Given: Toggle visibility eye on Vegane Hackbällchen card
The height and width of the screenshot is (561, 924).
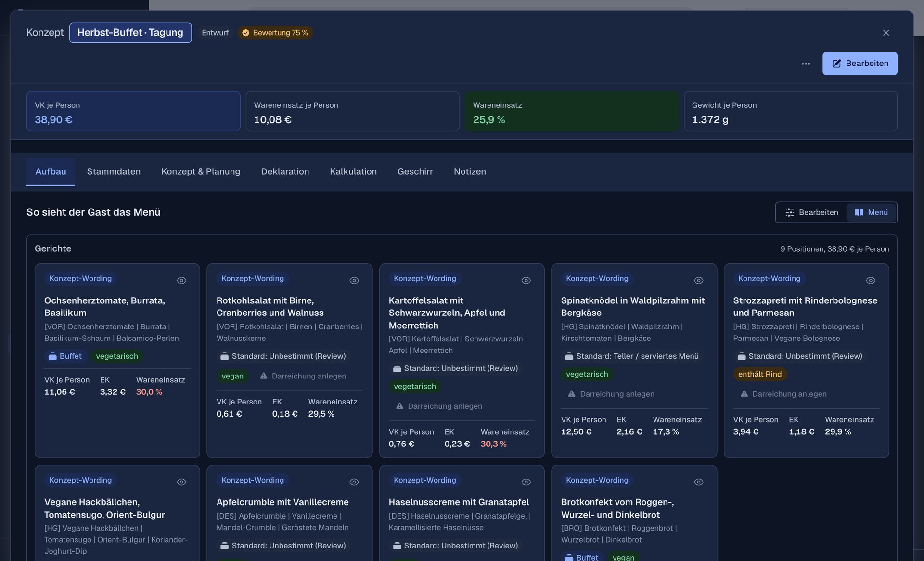Looking at the screenshot, I should 181,482.
